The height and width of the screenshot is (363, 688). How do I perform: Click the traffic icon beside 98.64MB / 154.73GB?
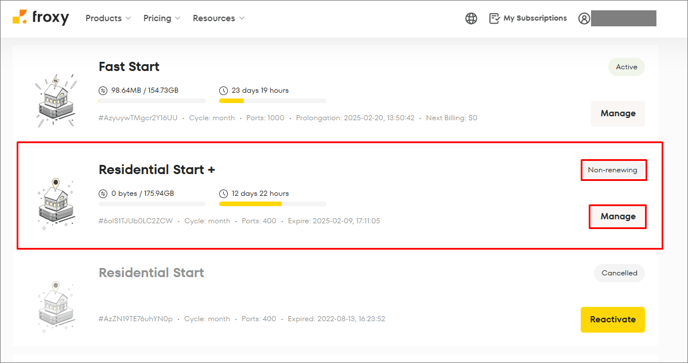pyautogui.click(x=103, y=90)
